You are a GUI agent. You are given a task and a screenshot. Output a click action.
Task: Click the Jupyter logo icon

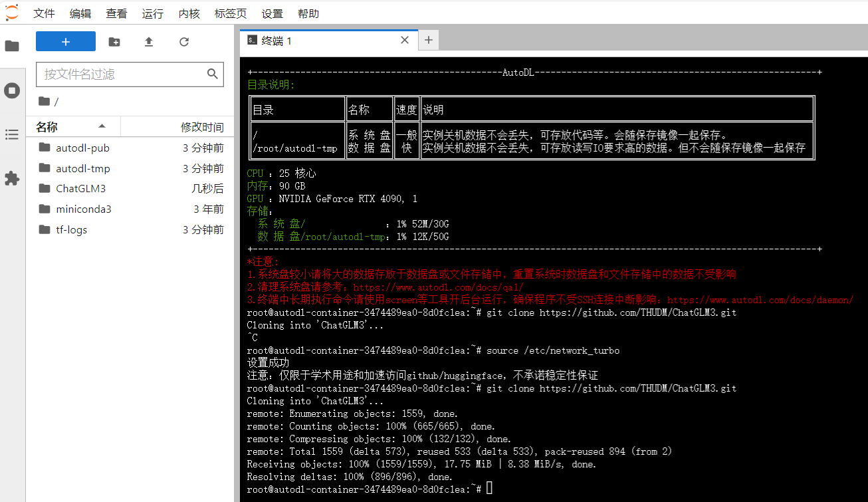click(x=12, y=13)
